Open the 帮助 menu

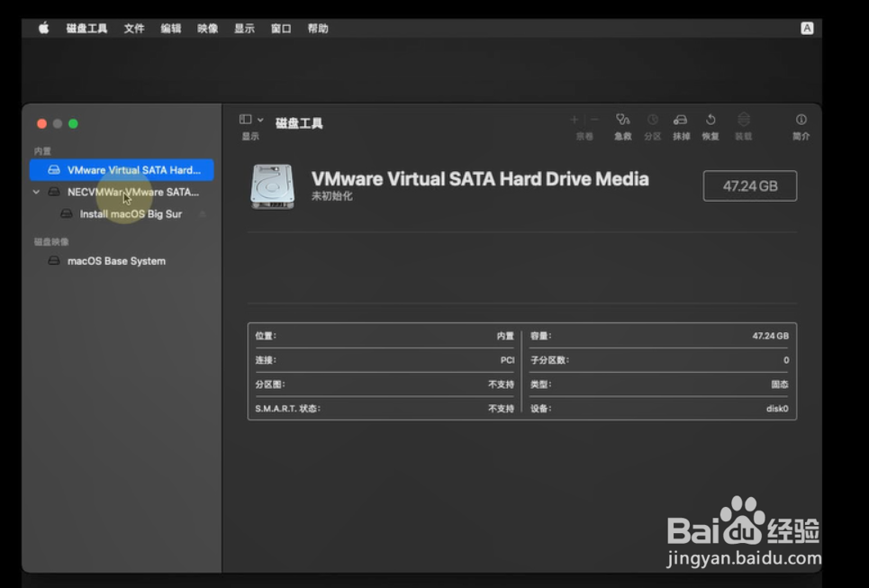pyautogui.click(x=318, y=28)
